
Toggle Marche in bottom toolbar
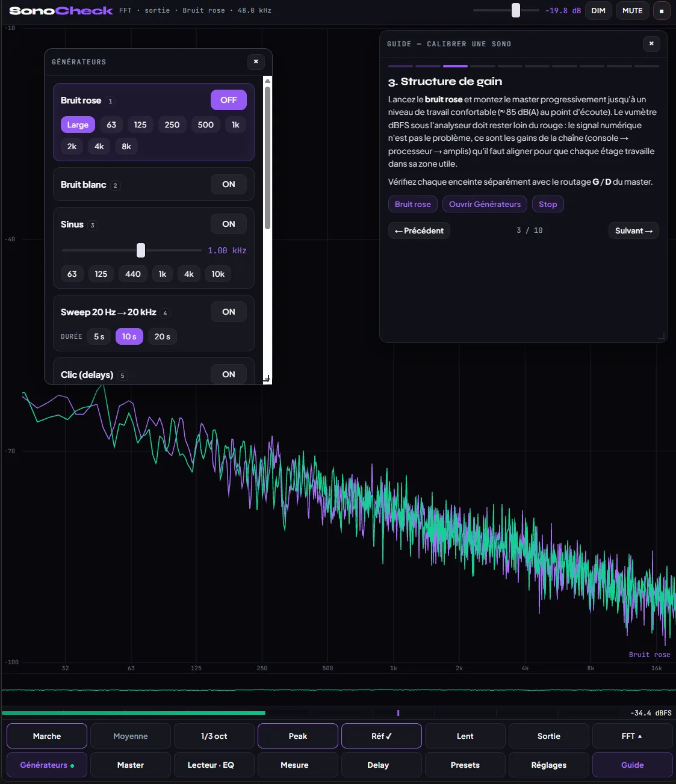(47, 736)
